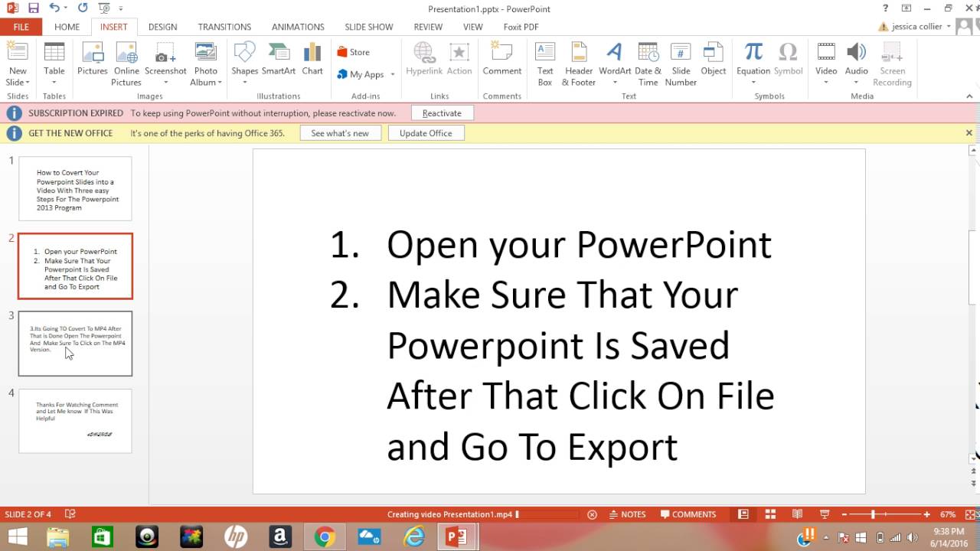The image size is (980, 551).
Task: Insert Date & Time
Action: 648,64
